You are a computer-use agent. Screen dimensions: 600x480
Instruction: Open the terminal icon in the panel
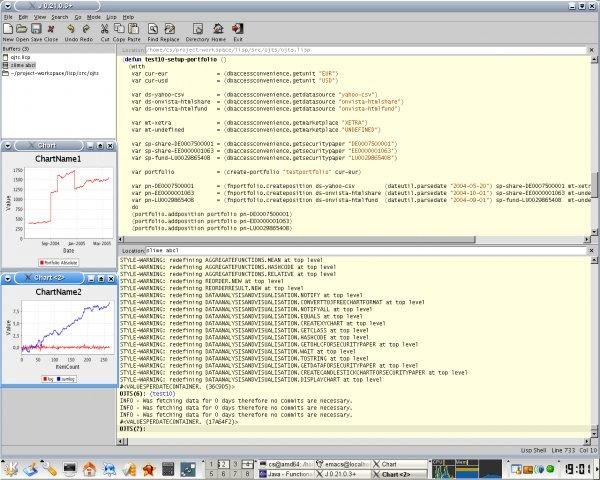pyautogui.click(x=70, y=469)
